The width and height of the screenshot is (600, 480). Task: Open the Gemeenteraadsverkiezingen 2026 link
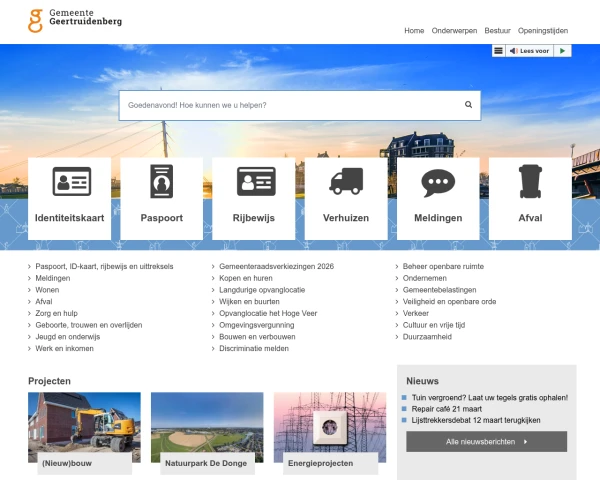click(276, 267)
